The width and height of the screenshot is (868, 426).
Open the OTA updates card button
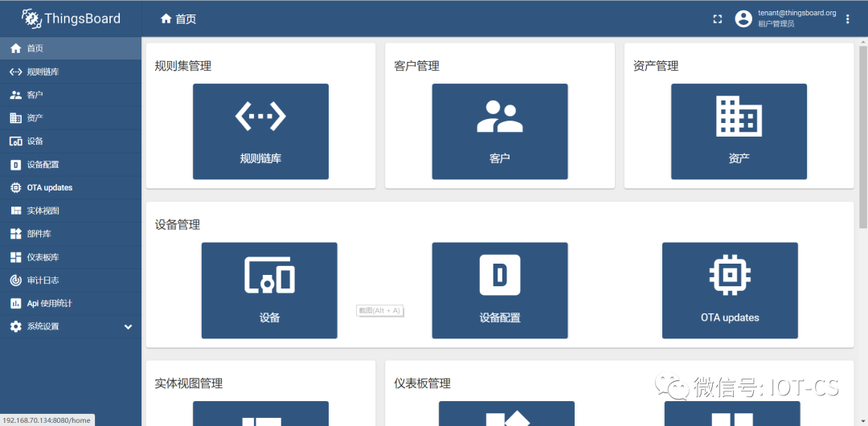pos(730,290)
